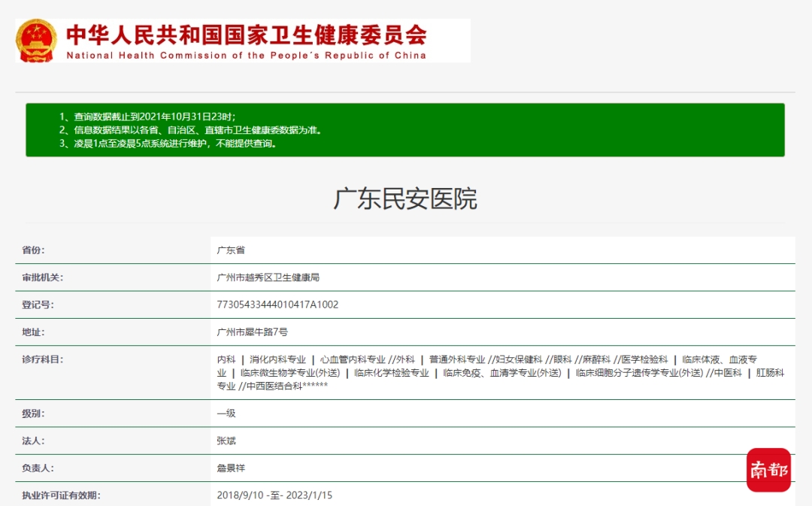The width and height of the screenshot is (812, 506).
Task: Click the 执业许可证有效期 label
Action: 61,495
